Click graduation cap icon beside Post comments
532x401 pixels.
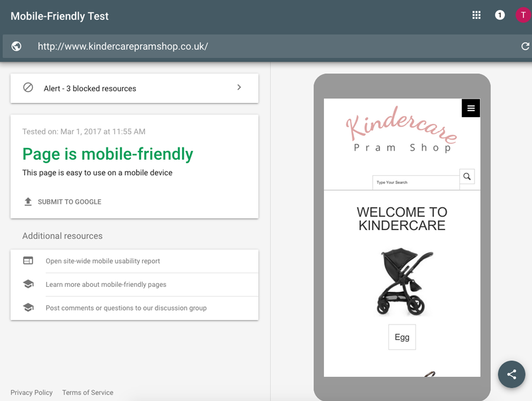[x=28, y=308]
